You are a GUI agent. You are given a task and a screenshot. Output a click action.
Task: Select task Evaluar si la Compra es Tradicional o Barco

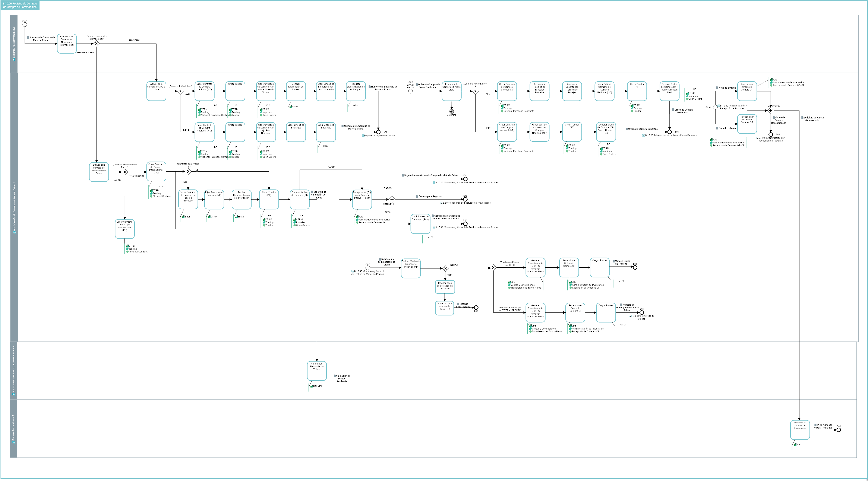pos(99,172)
